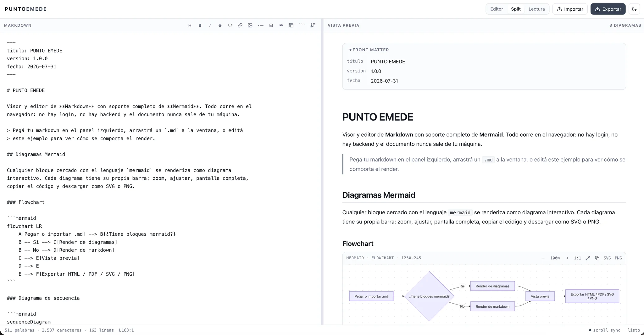Switch to the Split view

516,9
